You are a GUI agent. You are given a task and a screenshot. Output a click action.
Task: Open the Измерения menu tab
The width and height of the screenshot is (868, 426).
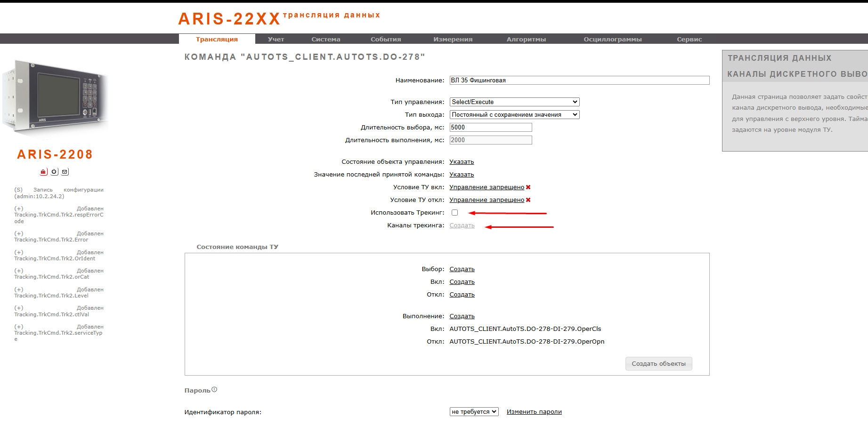coord(453,39)
